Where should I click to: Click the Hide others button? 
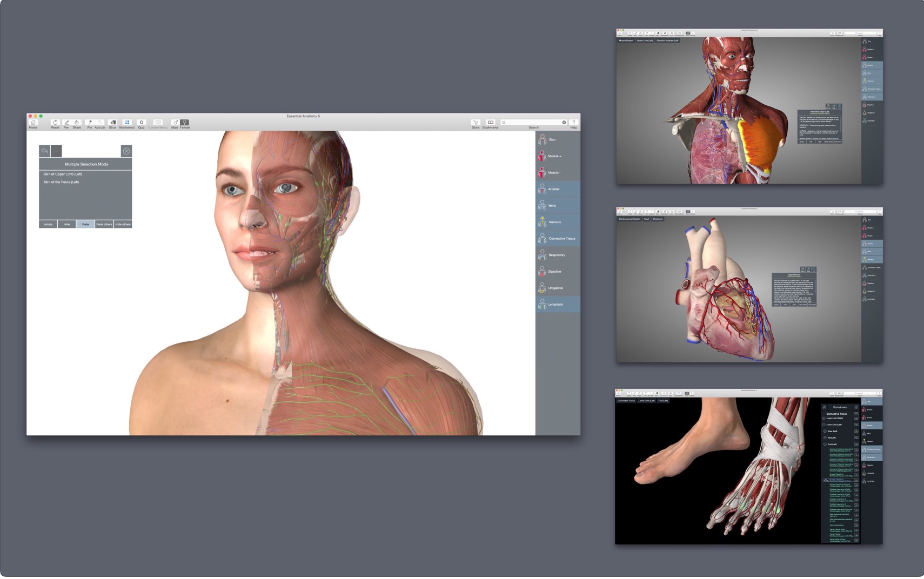pyautogui.click(x=123, y=224)
